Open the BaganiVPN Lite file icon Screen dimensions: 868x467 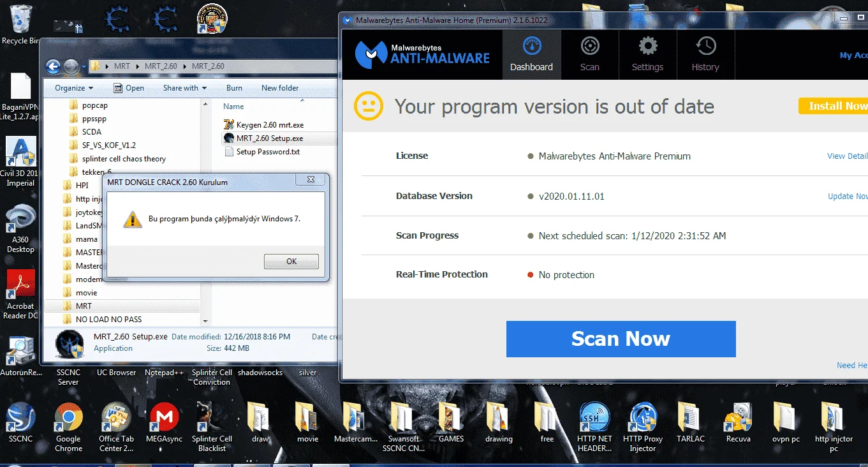[x=20, y=96]
